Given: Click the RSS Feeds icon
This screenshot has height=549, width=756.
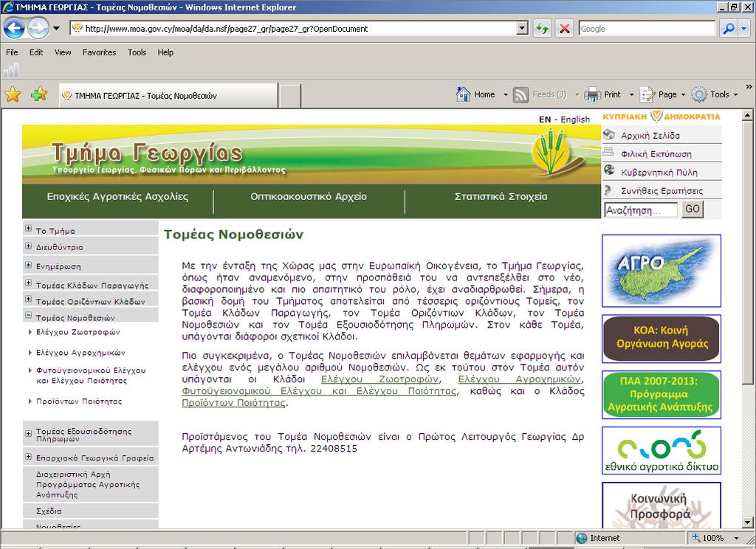Looking at the screenshot, I should pos(520,94).
